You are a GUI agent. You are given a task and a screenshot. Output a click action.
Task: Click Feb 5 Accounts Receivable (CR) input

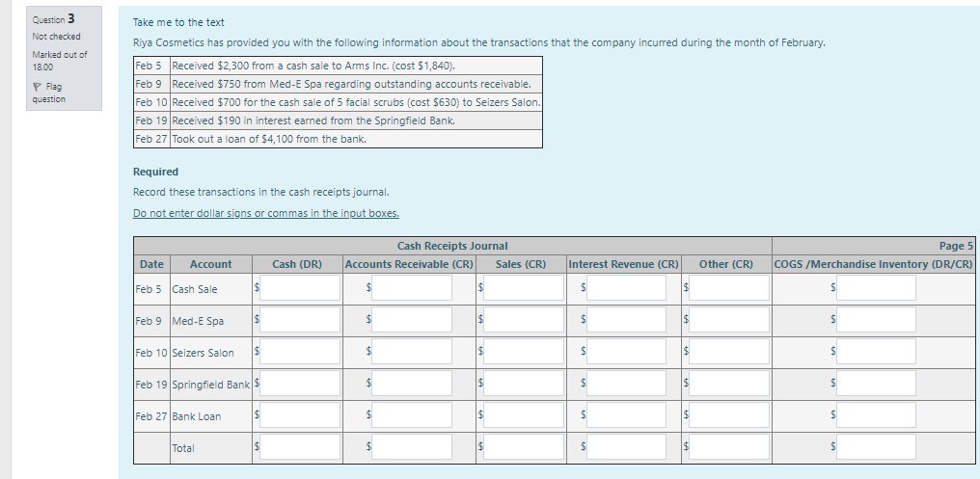[x=412, y=288]
